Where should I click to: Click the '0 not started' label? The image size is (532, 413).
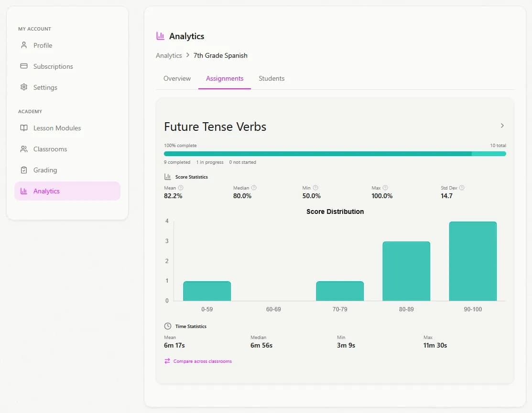pyautogui.click(x=243, y=162)
